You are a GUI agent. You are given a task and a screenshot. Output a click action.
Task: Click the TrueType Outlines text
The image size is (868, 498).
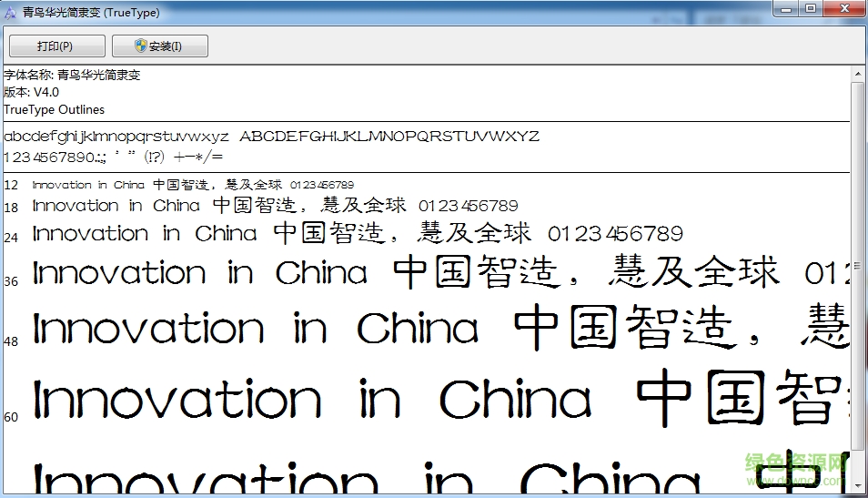click(54, 109)
